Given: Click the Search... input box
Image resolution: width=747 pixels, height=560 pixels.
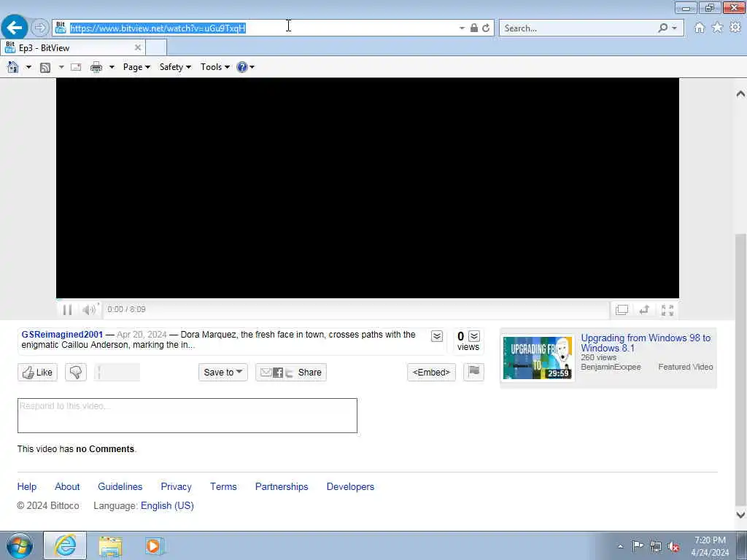Looking at the screenshot, I should pyautogui.click(x=578, y=28).
